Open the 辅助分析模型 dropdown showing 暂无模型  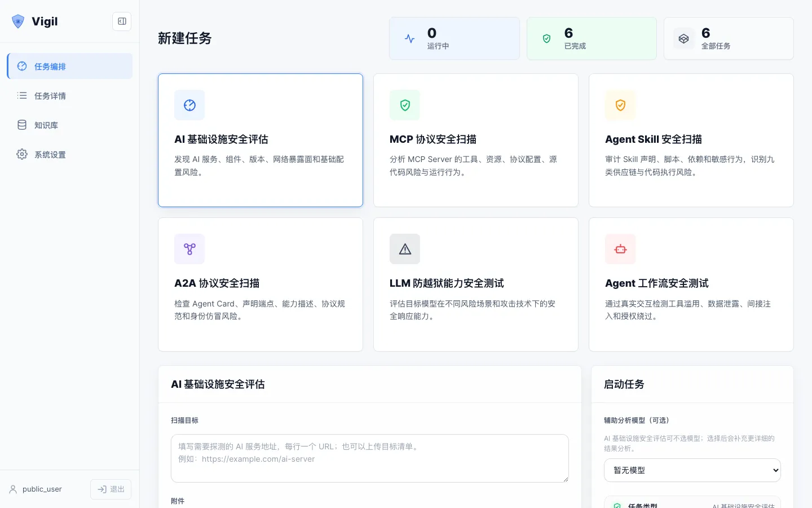pyautogui.click(x=692, y=470)
